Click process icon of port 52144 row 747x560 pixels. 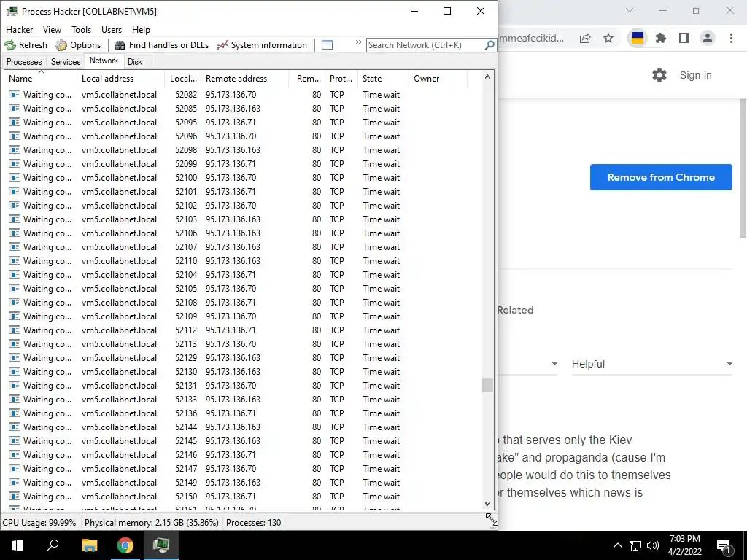click(x=15, y=427)
